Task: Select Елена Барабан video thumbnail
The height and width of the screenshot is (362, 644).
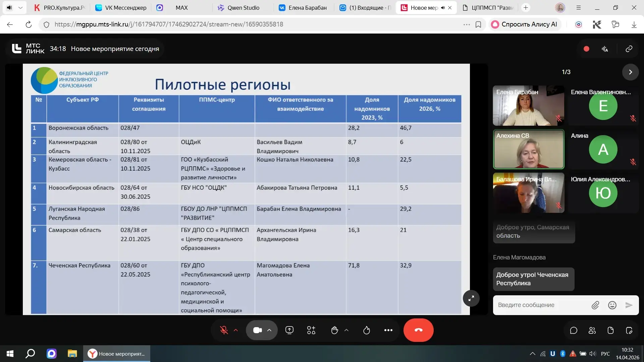Action: coord(529,106)
